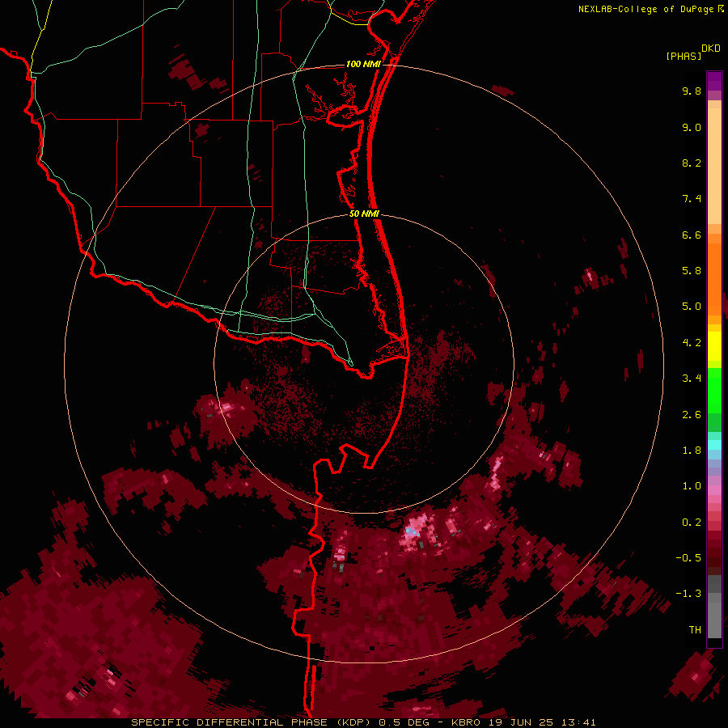This screenshot has width=728, height=728.
Task: Click the 5.0 scale value
Action: point(692,307)
